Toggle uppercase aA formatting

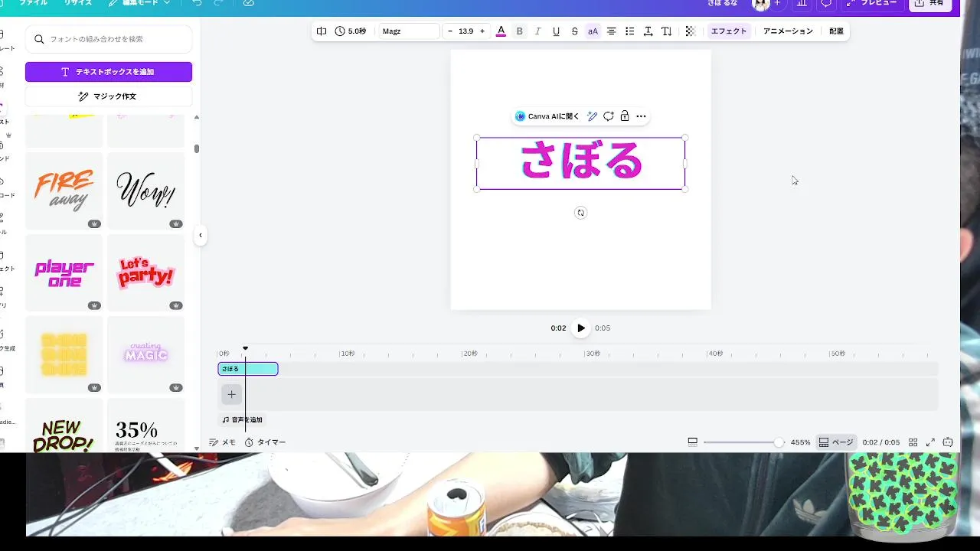593,31
